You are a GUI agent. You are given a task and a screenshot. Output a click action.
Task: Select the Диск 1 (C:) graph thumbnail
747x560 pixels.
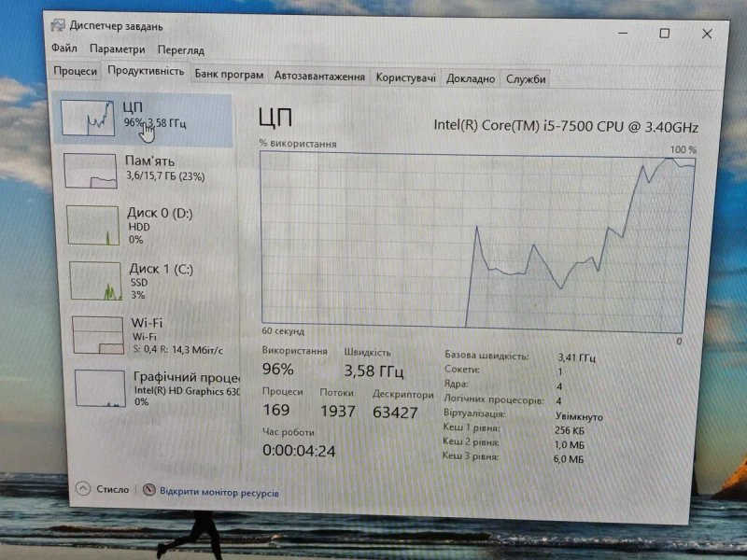96,281
